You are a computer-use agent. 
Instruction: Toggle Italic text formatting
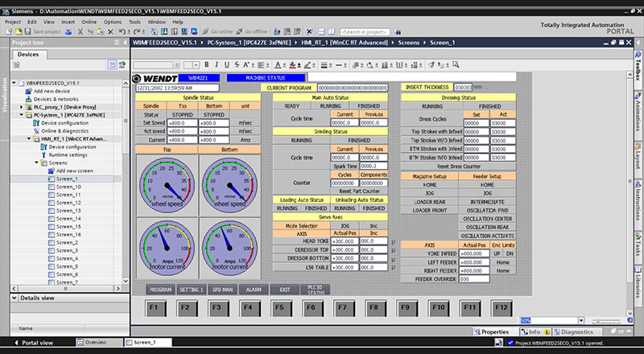217,65
